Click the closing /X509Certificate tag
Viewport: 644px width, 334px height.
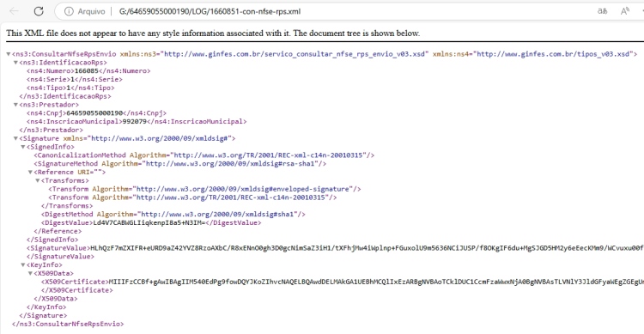pos(76,290)
